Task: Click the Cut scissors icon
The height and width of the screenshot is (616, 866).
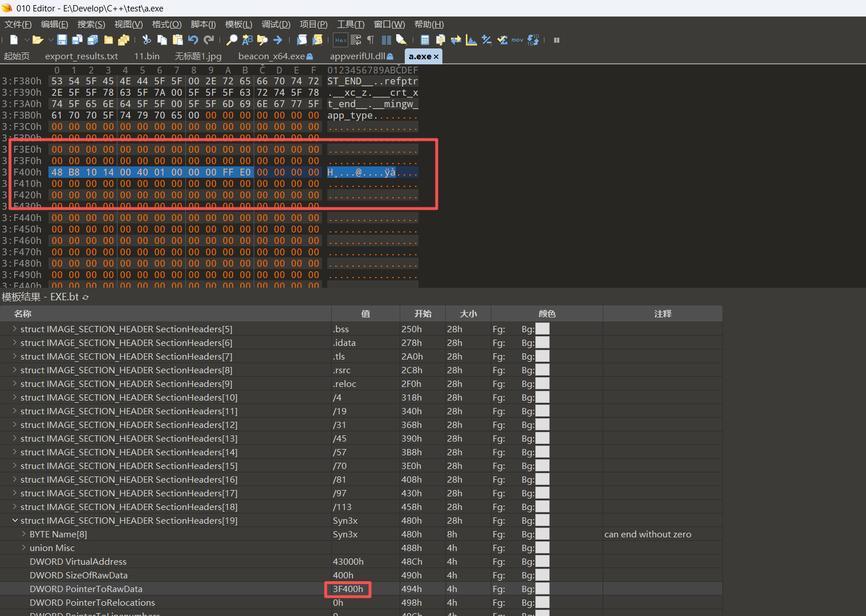Action: [147, 40]
